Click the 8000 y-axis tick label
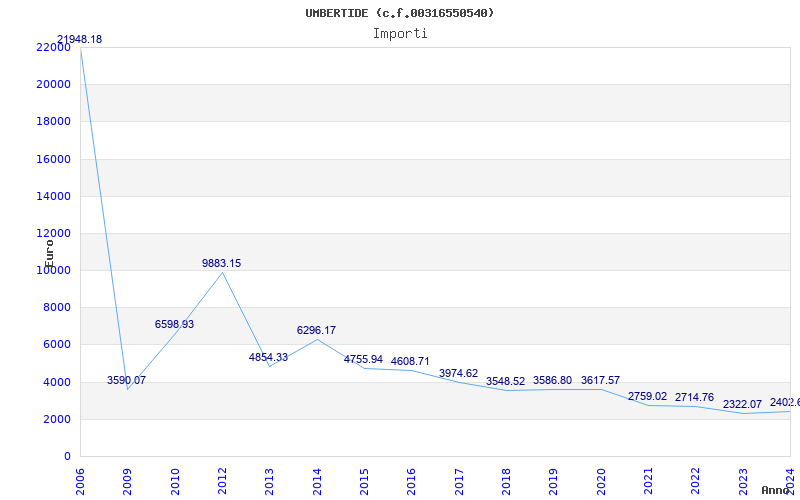Image resolution: width=800 pixels, height=500 pixels. click(57, 308)
